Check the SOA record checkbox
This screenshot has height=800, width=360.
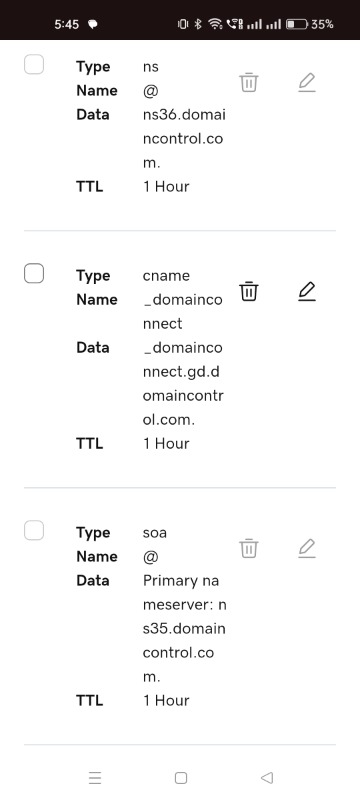coord(34,531)
